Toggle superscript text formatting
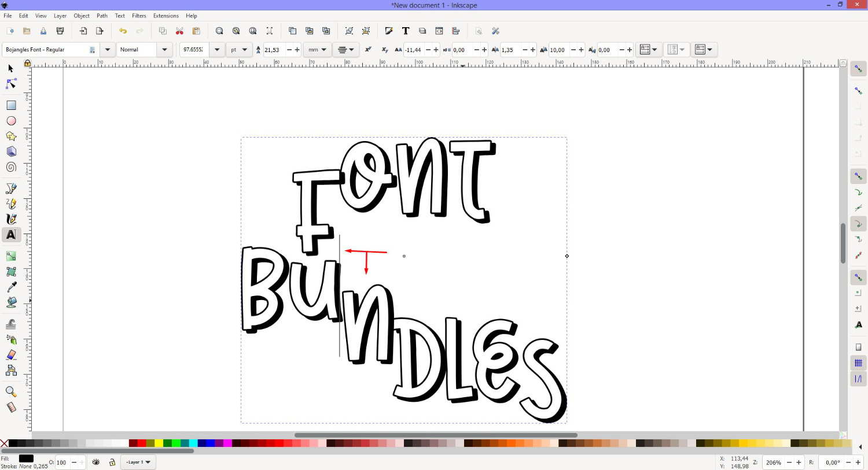The height and width of the screenshot is (470, 868). pyautogui.click(x=368, y=50)
